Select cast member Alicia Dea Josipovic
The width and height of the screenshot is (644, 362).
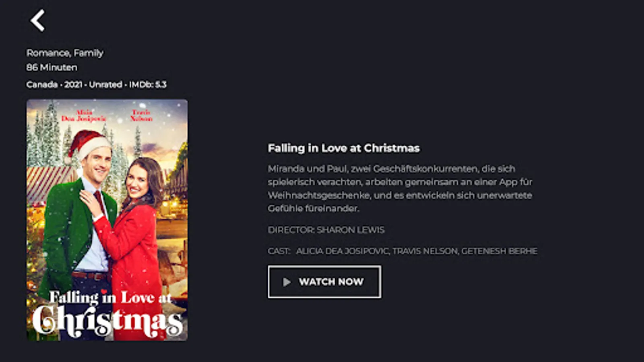coord(342,251)
